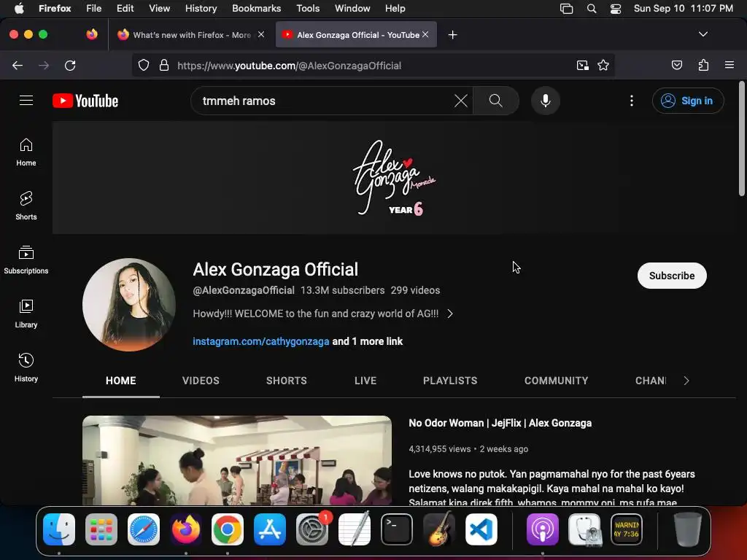747x560 pixels.
Task: Select the What's new with Firefox tab
Action: pyautogui.click(x=191, y=35)
